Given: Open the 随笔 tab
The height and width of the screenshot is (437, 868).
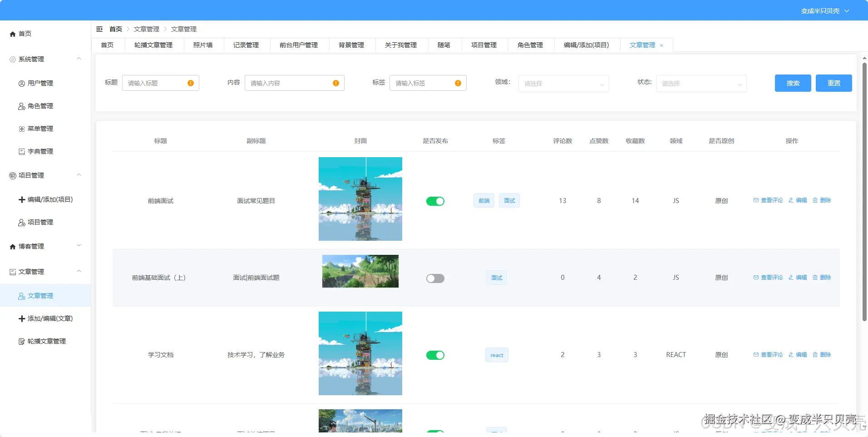Looking at the screenshot, I should coord(444,45).
